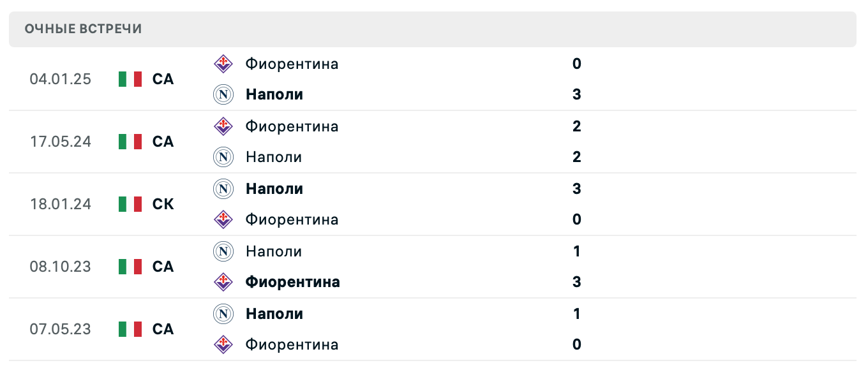Click the Fiorentina crest in the 07.05.23 row

coord(223,344)
